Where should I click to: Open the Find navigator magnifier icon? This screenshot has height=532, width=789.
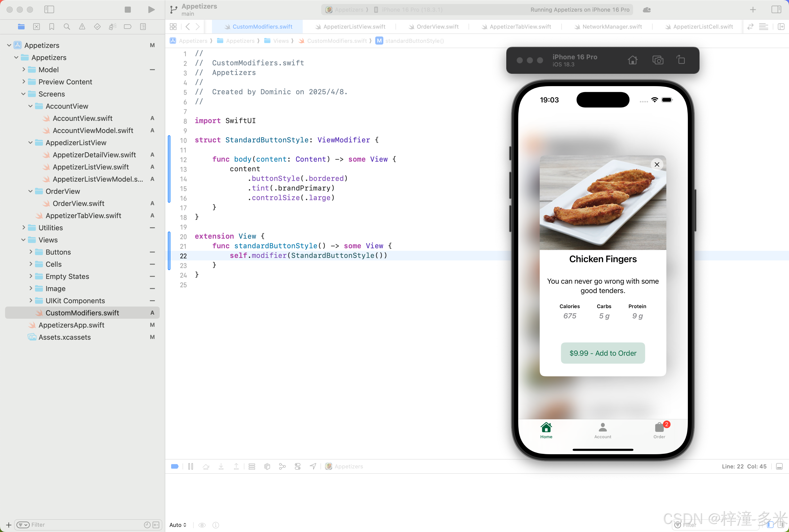click(67, 26)
